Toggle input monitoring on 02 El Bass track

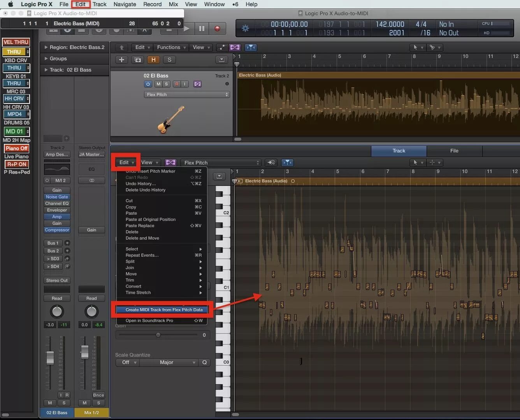[x=185, y=84]
